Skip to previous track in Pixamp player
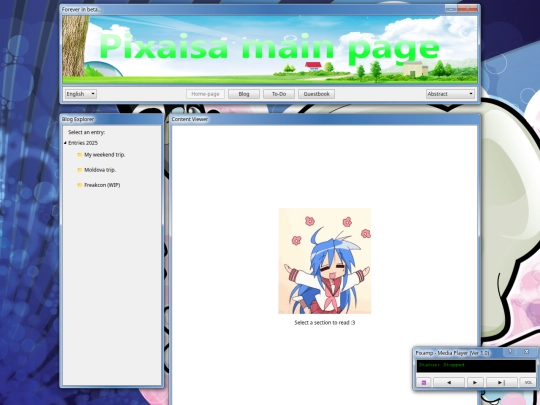 (x=449, y=382)
